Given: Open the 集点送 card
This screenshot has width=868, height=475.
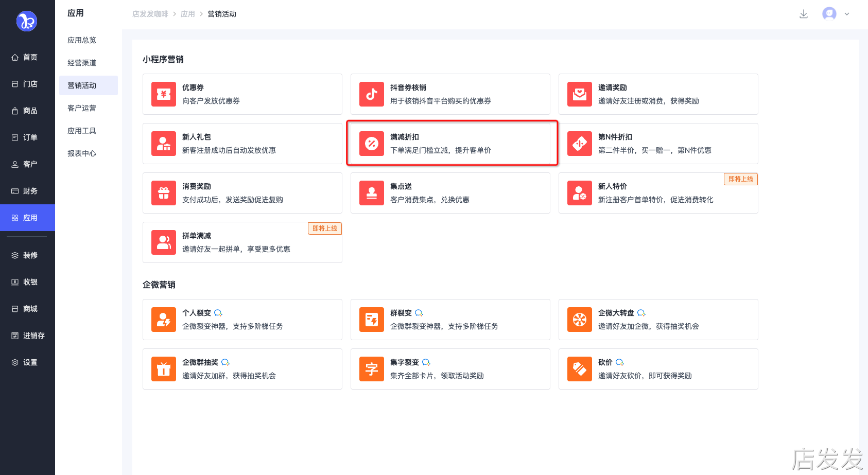Looking at the screenshot, I should [450, 193].
